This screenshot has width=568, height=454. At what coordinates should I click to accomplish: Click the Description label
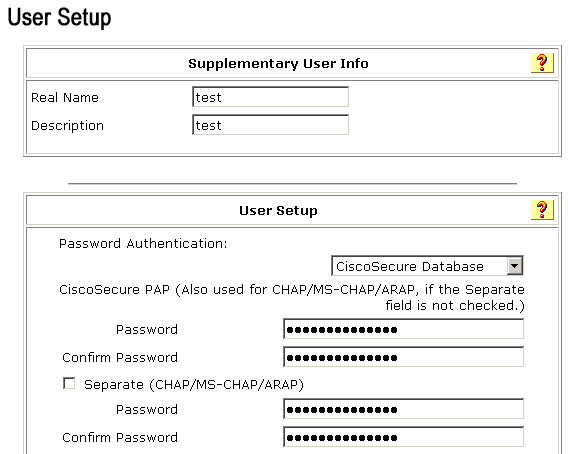[x=67, y=125]
